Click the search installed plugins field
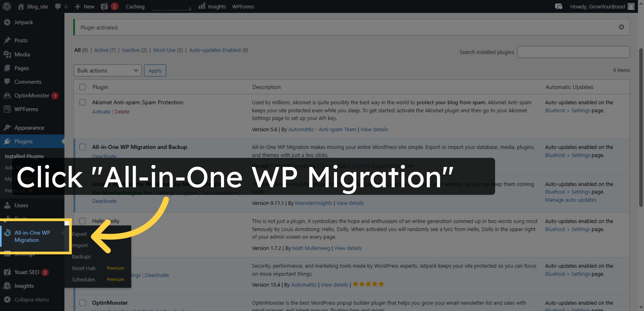 point(573,52)
